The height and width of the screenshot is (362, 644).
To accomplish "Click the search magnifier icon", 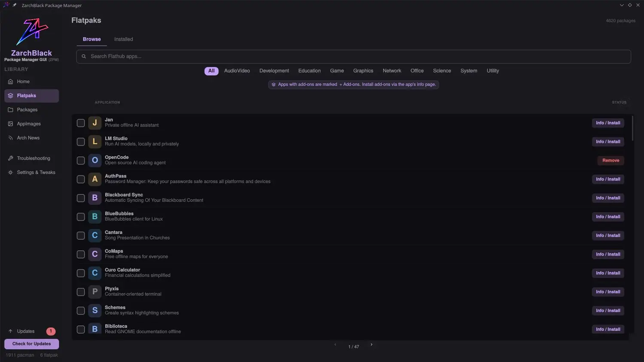I will tap(84, 56).
